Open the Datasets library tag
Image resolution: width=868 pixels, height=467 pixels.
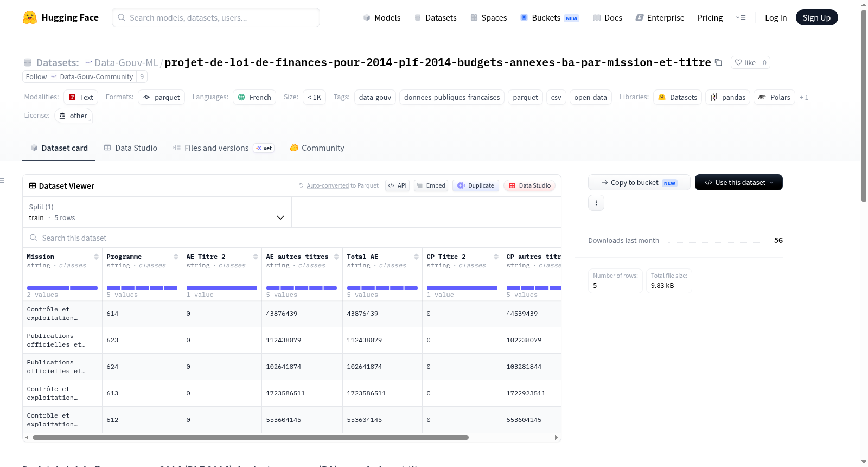(678, 97)
